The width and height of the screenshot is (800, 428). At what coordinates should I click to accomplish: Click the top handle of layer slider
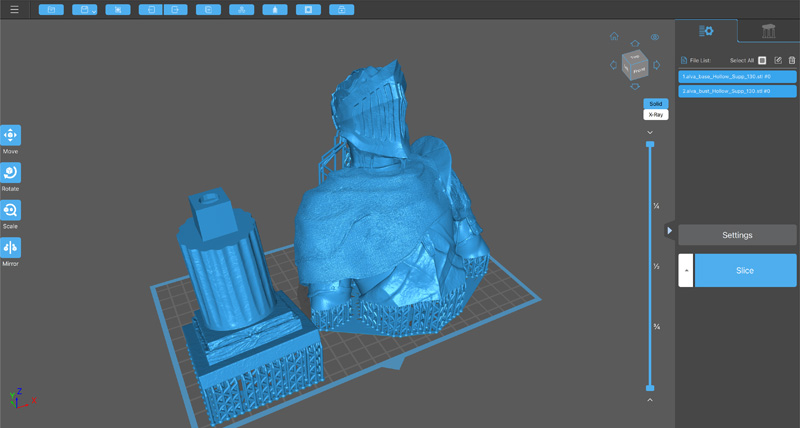650,144
